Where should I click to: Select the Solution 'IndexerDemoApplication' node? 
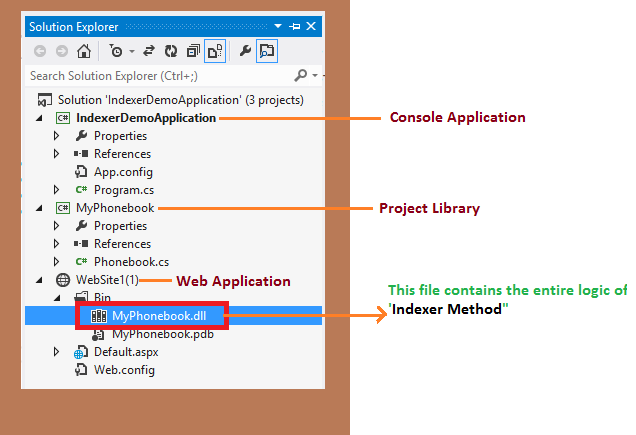coord(181,100)
